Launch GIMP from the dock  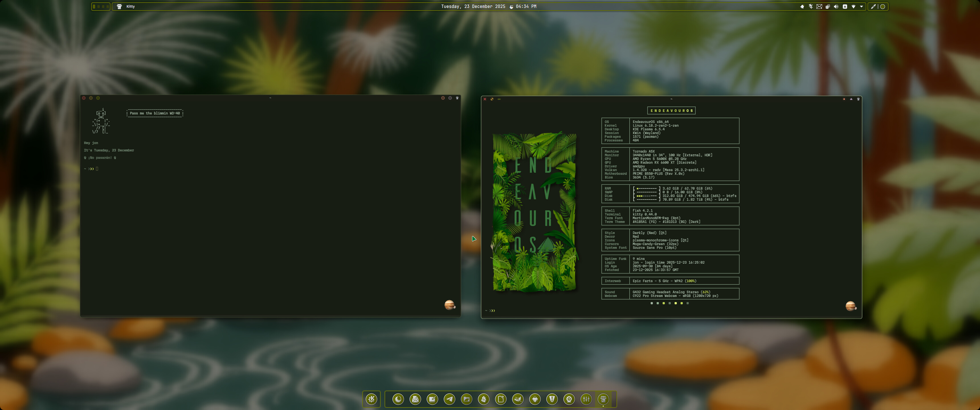click(518, 399)
